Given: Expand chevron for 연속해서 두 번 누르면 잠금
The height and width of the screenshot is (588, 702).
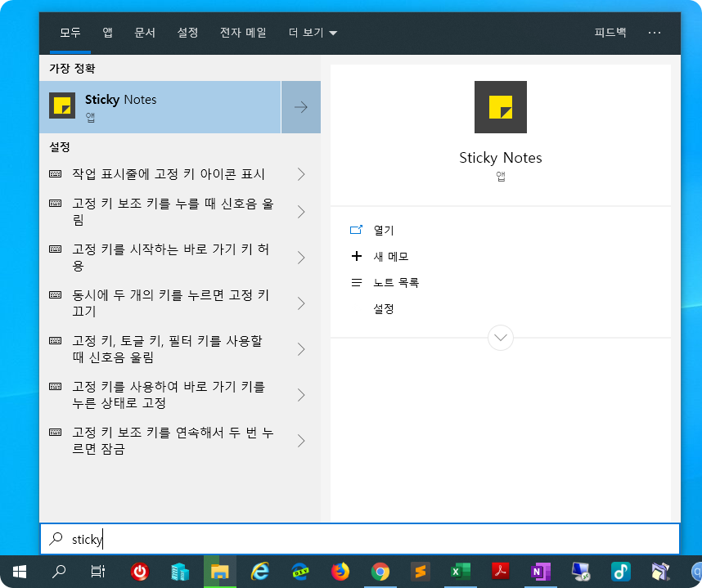Looking at the screenshot, I should point(301,441).
